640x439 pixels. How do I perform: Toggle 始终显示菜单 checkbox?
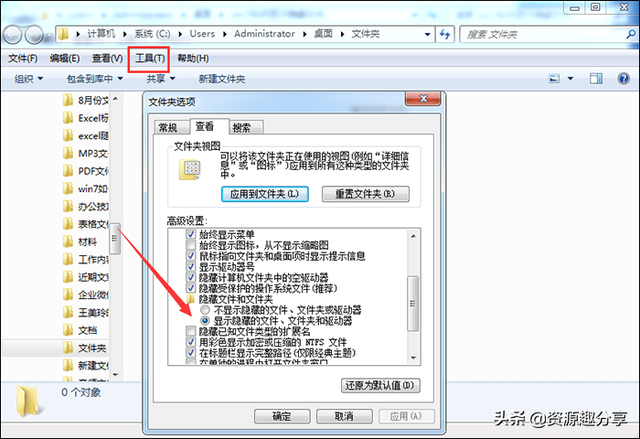click(191, 234)
